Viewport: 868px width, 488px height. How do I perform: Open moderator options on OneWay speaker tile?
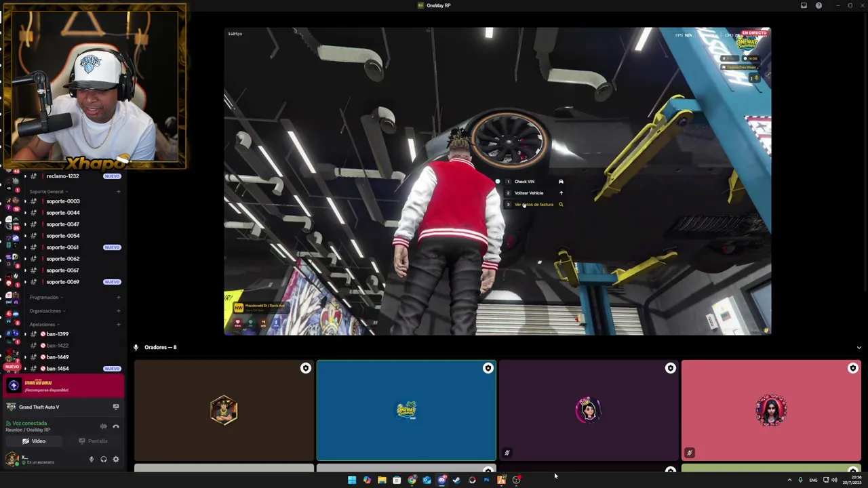tap(488, 368)
